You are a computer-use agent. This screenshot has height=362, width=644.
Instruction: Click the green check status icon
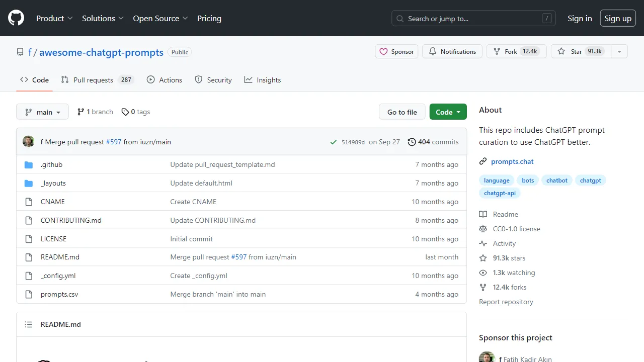click(x=333, y=142)
